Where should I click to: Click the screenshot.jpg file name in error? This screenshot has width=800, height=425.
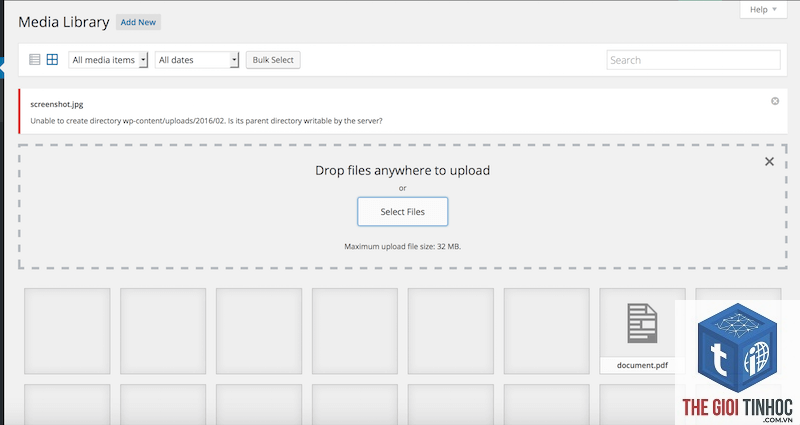(57, 104)
